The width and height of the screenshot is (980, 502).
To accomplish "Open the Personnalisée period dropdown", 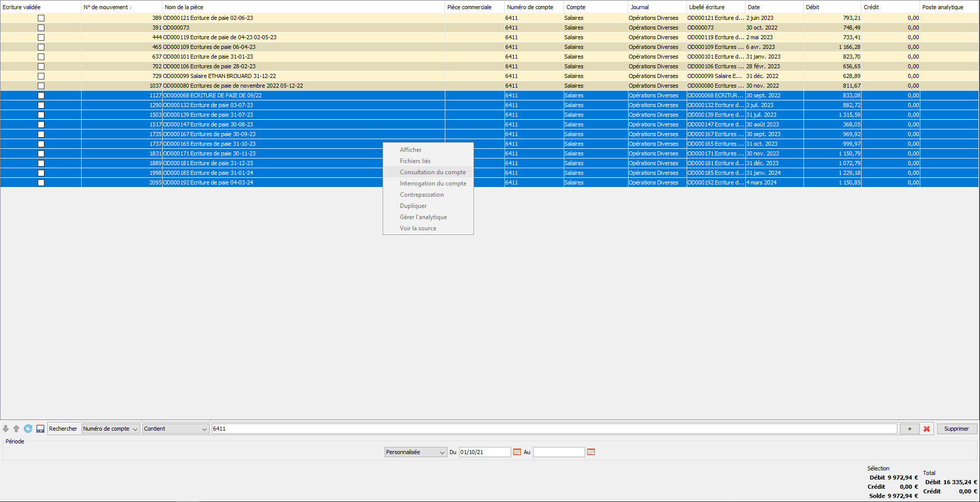I will pyautogui.click(x=415, y=452).
